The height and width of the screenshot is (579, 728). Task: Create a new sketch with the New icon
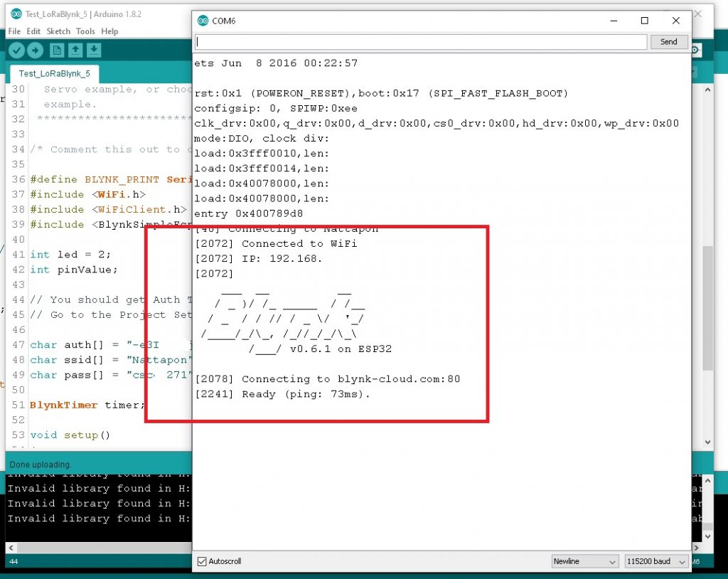tap(57, 51)
